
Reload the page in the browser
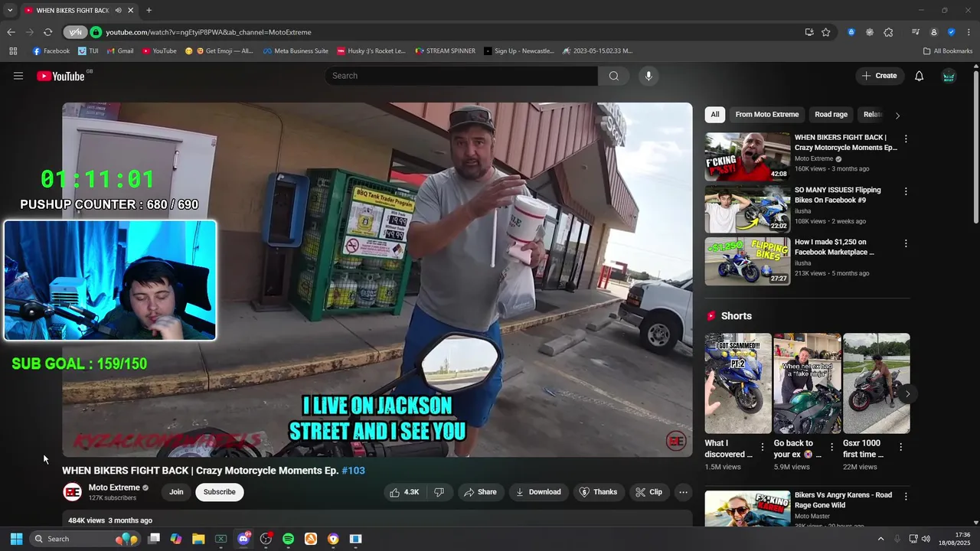pos(47,32)
